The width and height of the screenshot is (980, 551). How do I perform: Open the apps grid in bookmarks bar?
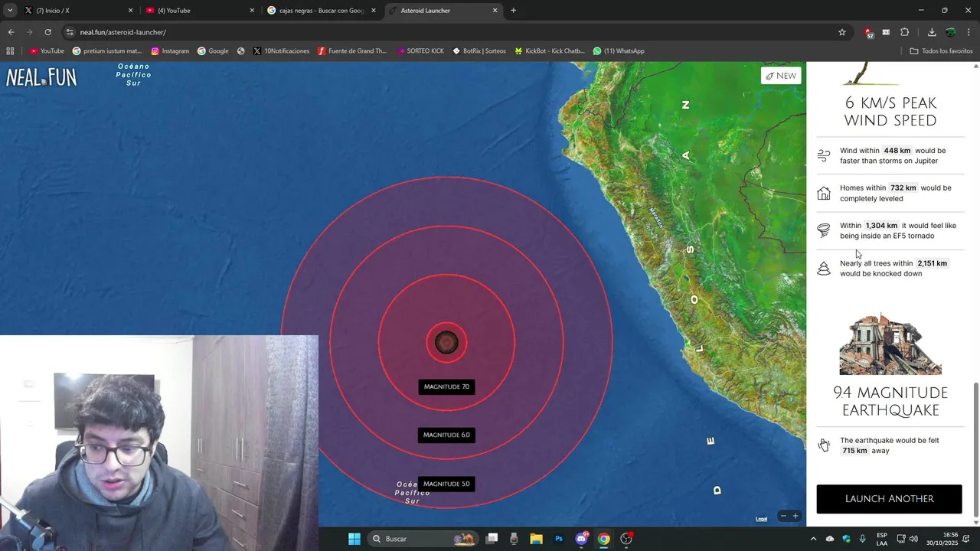point(10,51)
